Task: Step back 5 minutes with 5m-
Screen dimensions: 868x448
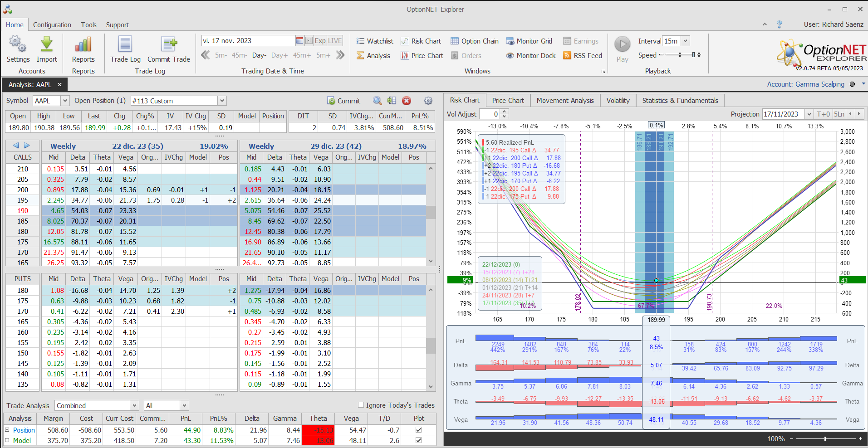Action: coord(221,55)
